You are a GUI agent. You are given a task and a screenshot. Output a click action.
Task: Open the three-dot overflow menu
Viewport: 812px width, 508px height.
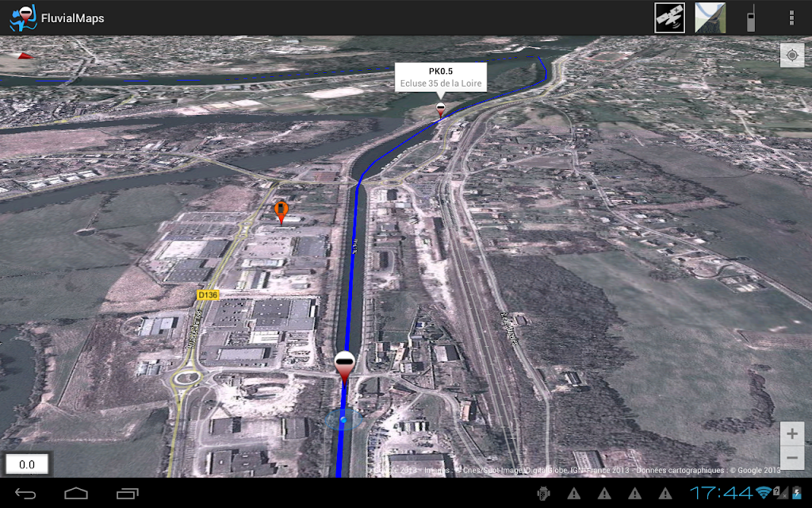pyautogui.click(x=791, y=17)
